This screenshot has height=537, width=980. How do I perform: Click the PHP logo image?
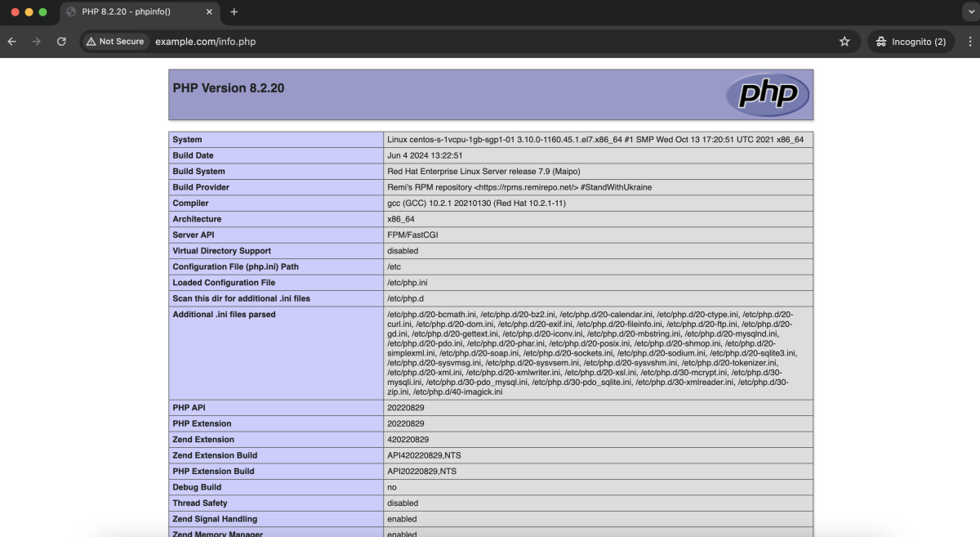768,95
